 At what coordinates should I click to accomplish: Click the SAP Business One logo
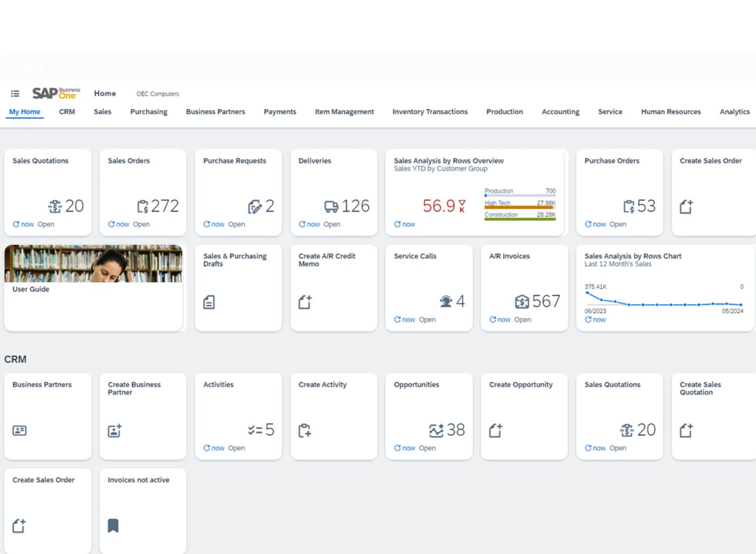coord(56,93)
